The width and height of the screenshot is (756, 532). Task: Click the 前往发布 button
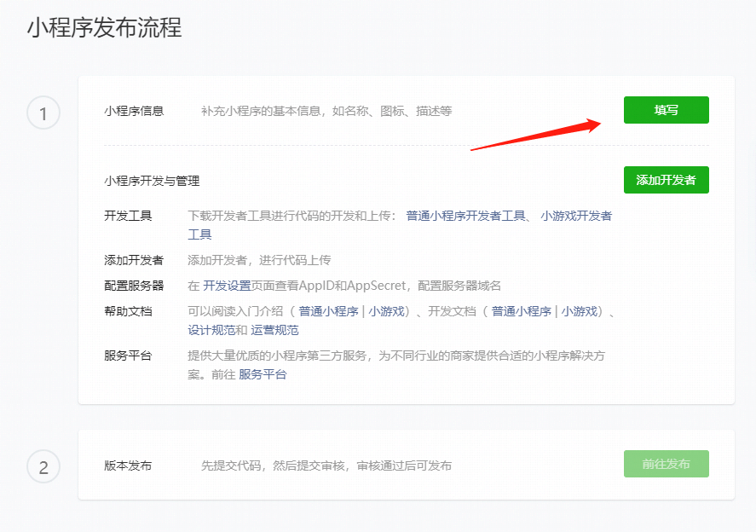pos(666,464)
